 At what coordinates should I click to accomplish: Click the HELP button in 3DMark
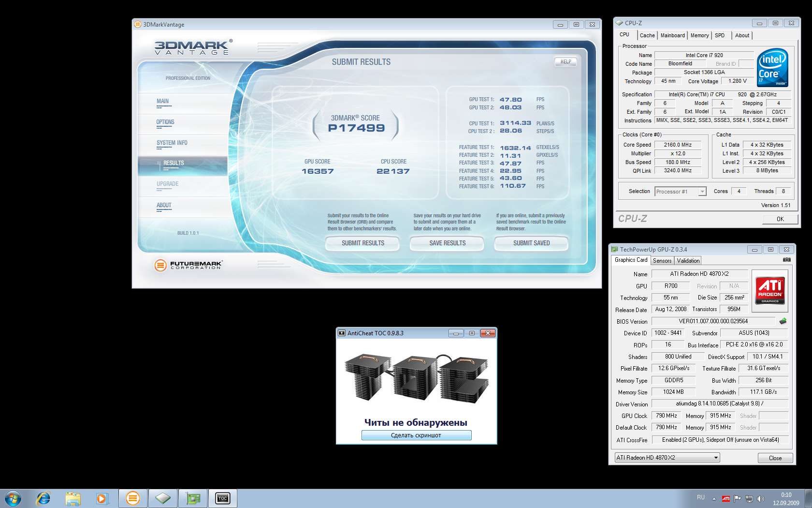[x=565, y=62]
